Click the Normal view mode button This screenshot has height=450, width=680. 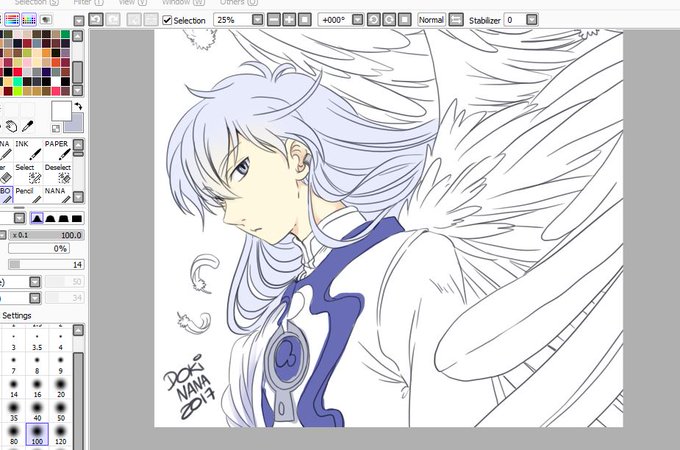click(431, 20)
